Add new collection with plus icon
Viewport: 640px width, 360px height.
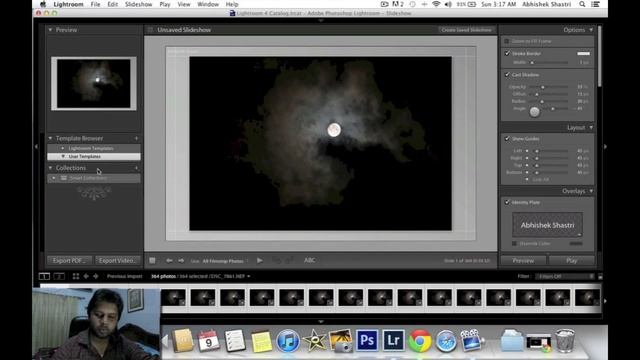(x=136, y=168)
